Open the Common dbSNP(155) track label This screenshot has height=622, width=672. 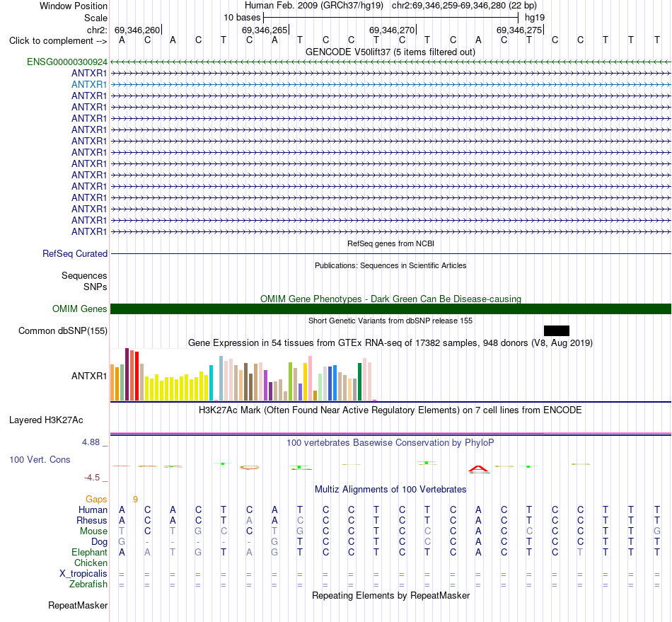click(63, 331)
